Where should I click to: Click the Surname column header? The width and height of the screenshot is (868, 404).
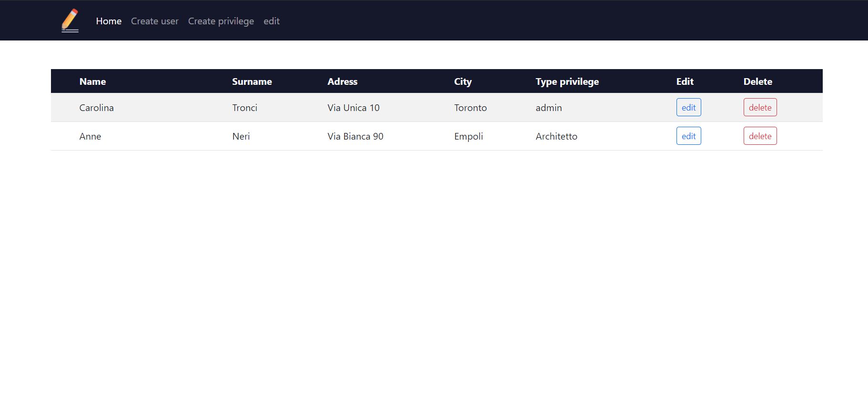(252, 81)
